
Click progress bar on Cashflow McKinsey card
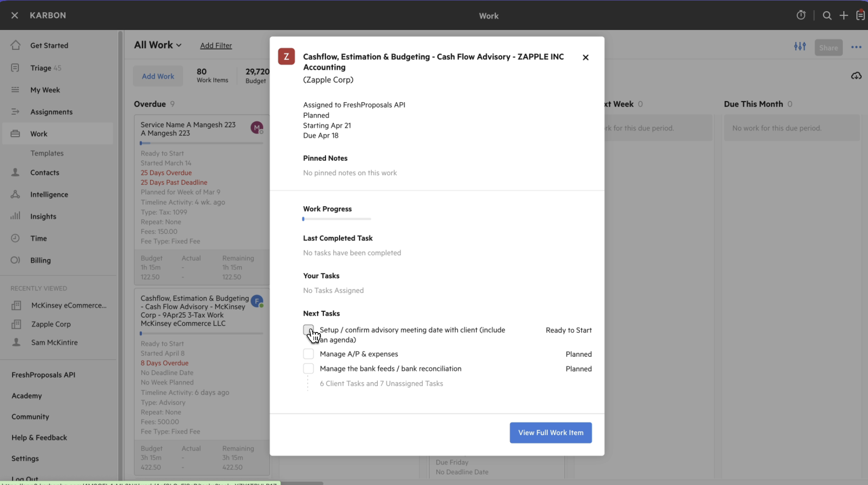pos(201,333)
